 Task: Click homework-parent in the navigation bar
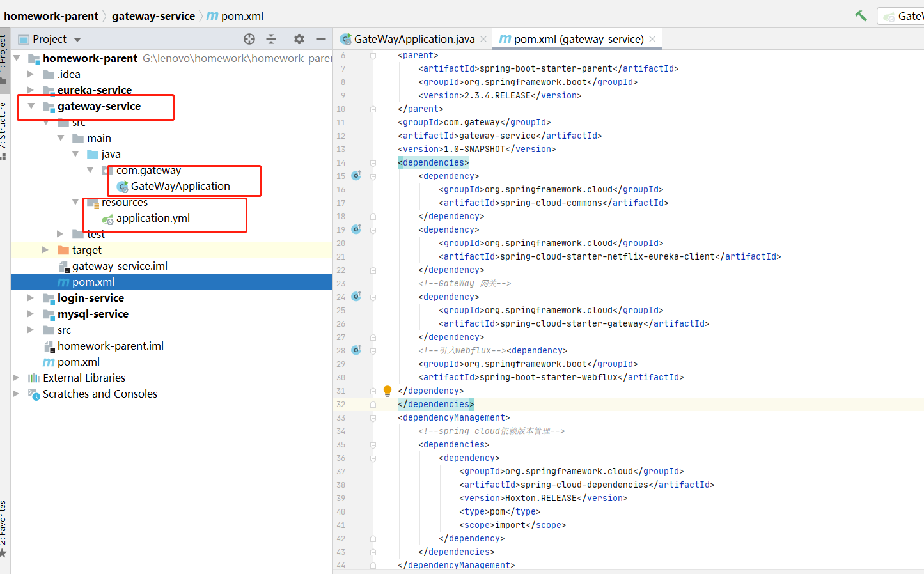[x=51, y=16]
